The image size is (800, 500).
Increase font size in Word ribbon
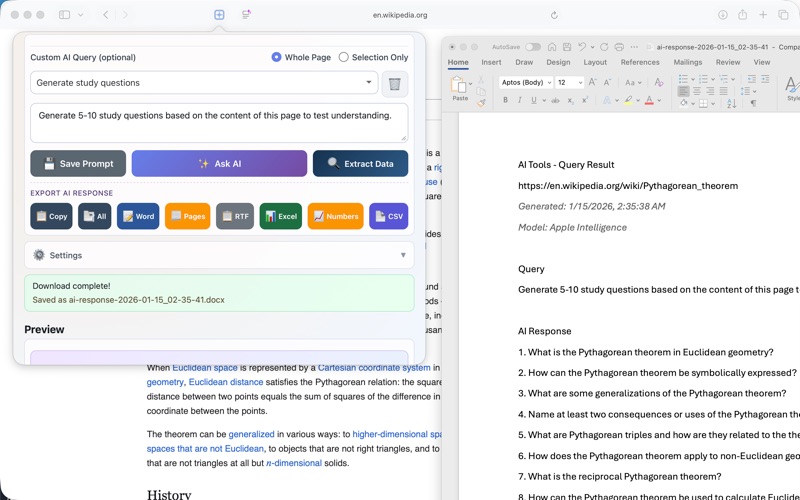coord(592,82)
